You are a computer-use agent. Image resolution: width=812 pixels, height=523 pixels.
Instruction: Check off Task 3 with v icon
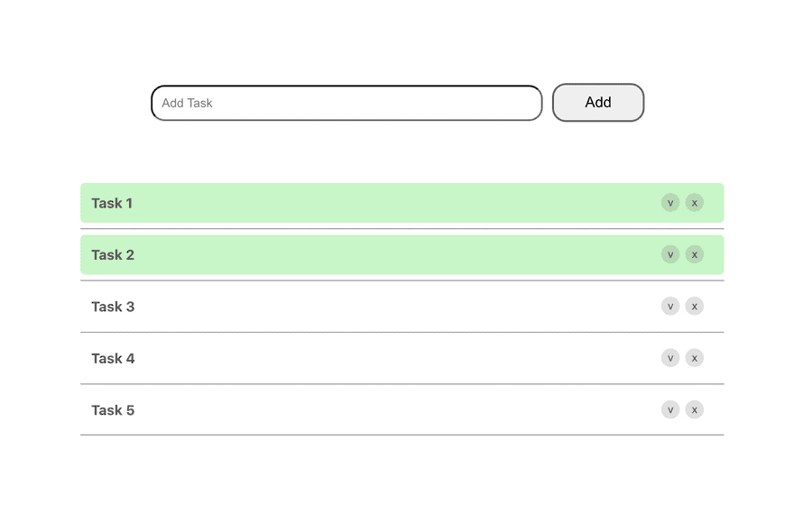click(x=670, y=306)
